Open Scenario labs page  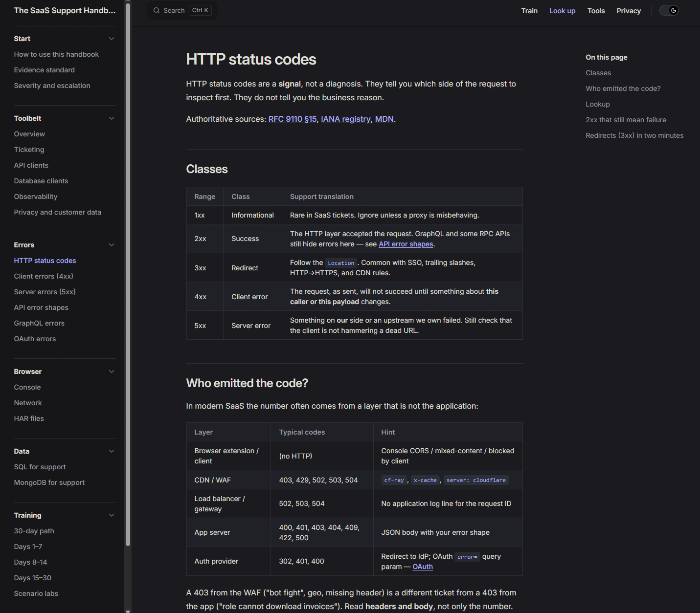tap(36, 593)
